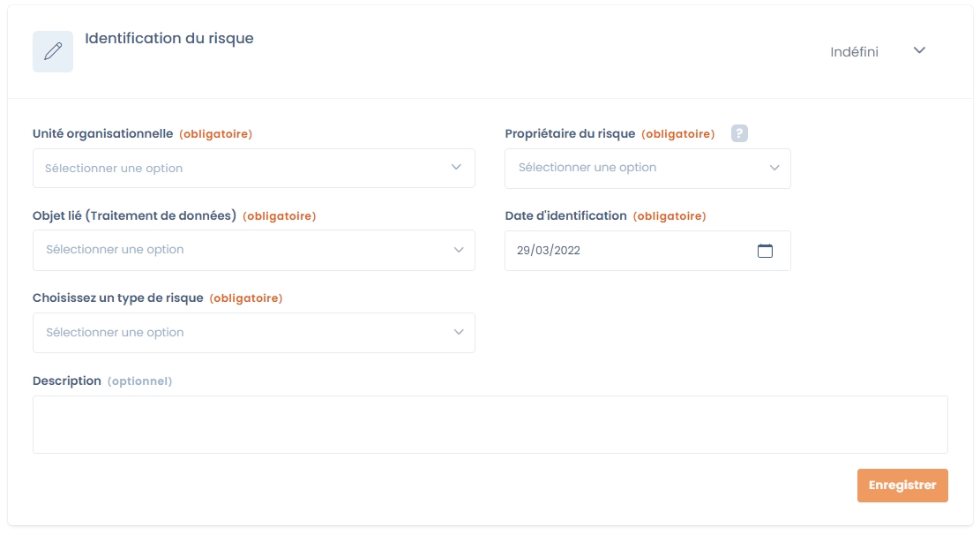Open the calendar date picker icon
The image size is (980, 535).
765,251
